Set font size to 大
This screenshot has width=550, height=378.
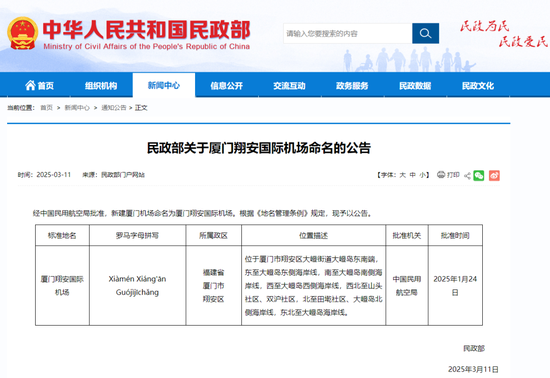[x=402, y=175]
